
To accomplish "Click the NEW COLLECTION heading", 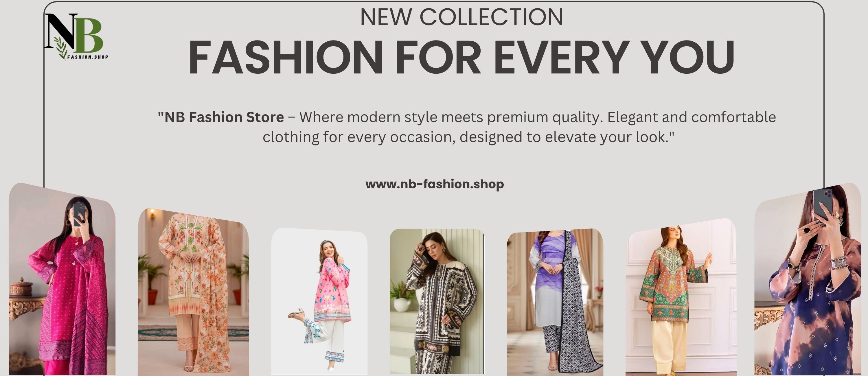I will (461, 17).
